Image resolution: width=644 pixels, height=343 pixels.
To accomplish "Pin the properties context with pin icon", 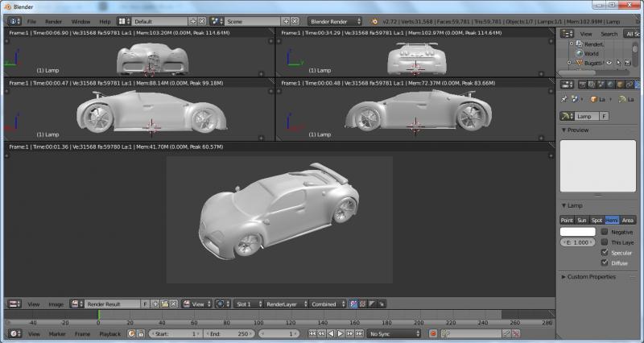I will 565,99.
